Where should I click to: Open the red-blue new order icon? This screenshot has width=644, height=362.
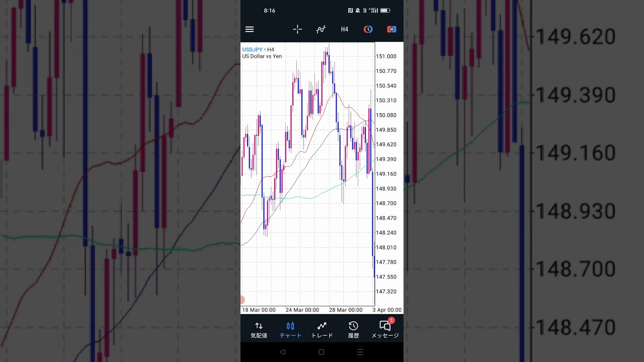coord(391,29)
